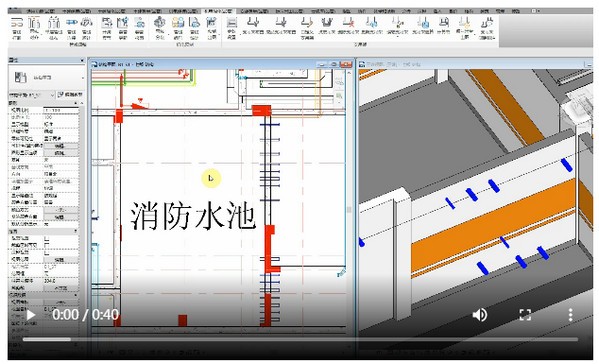The height and width of the screenshot is (364, 599).
Task: Click the floor plan type thumbnail in Properties
Action: tap(20, 78)
